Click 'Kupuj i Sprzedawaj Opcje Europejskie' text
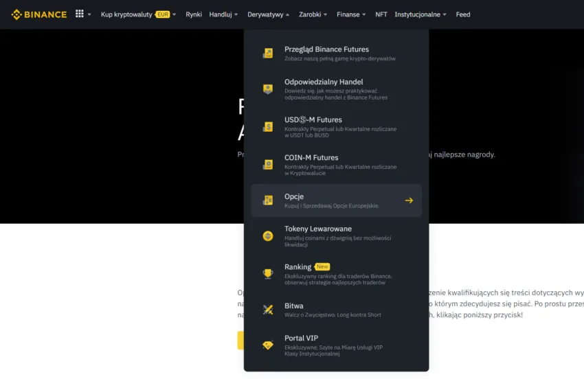The image size is (584, 392). coord(331,206)
